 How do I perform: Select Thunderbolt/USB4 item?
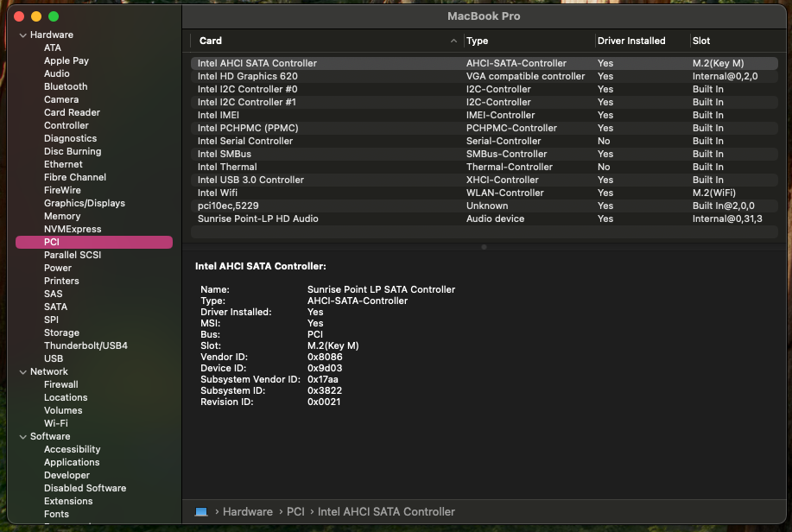[86, 345]
